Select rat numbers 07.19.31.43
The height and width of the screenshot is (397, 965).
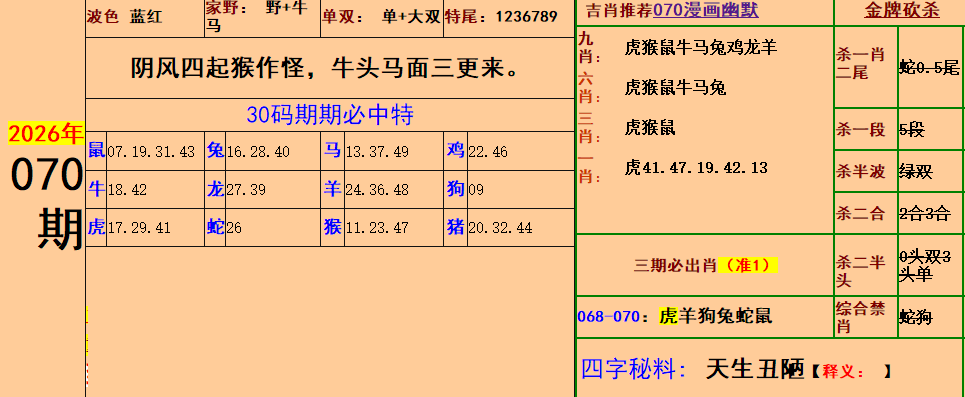[x=151, y=152]
